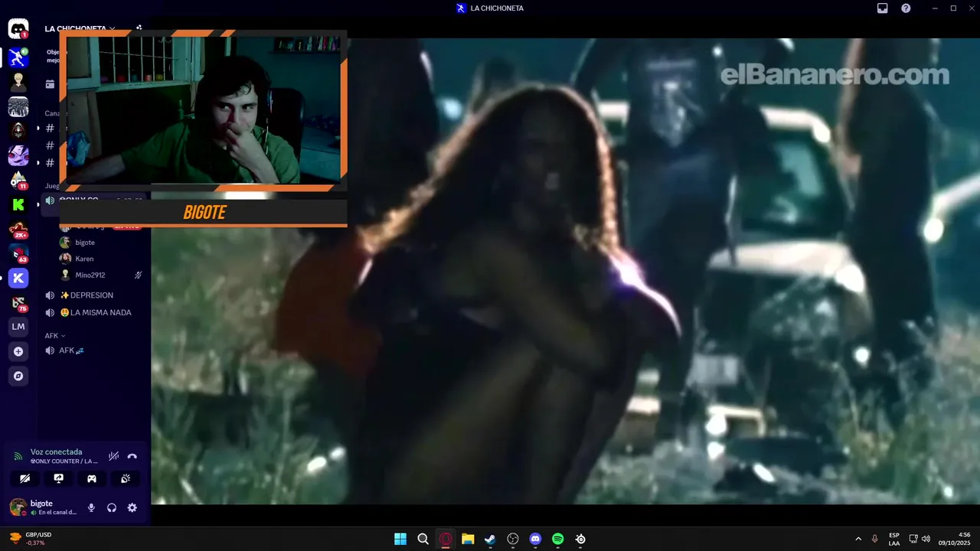Open SteelSeries app from taskbar
Image resolution: width=980 pixels, height=551 pixels.
click(x=580, y=539)
